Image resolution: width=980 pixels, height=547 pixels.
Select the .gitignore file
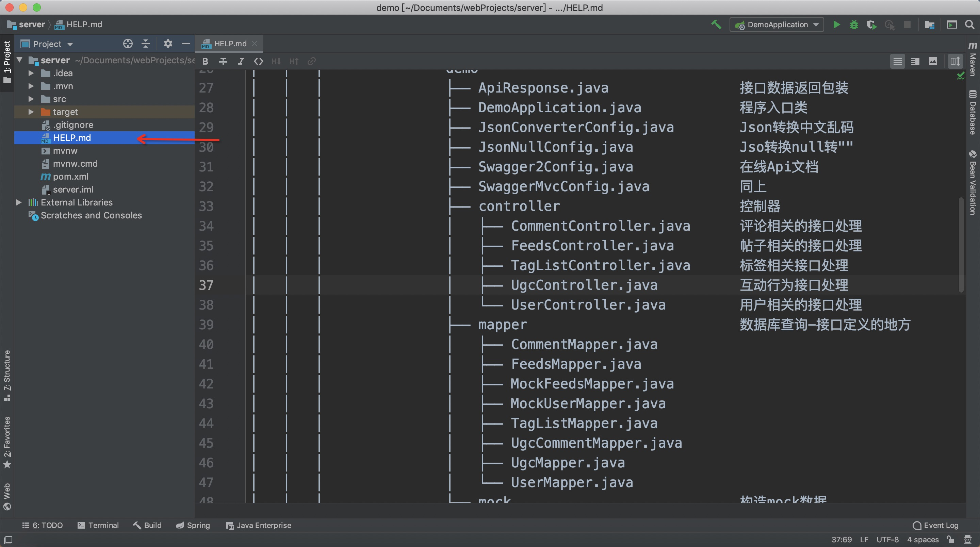click(x=104, y=125)
